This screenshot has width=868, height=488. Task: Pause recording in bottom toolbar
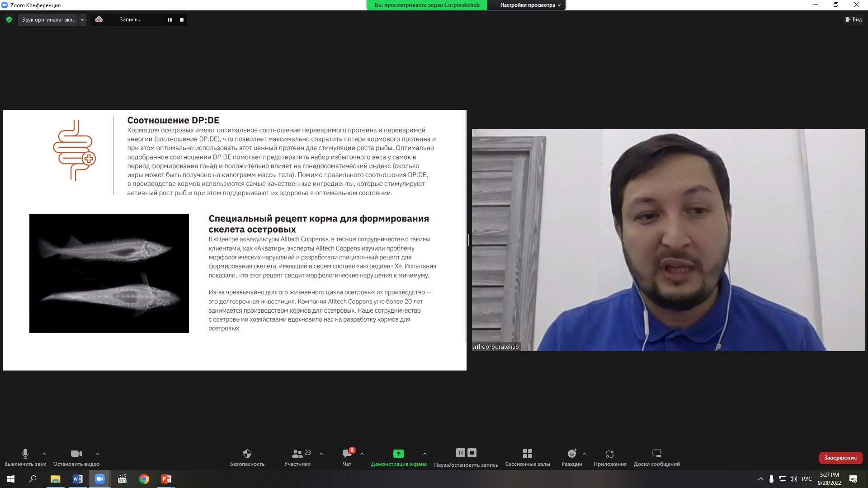(461, 453)
